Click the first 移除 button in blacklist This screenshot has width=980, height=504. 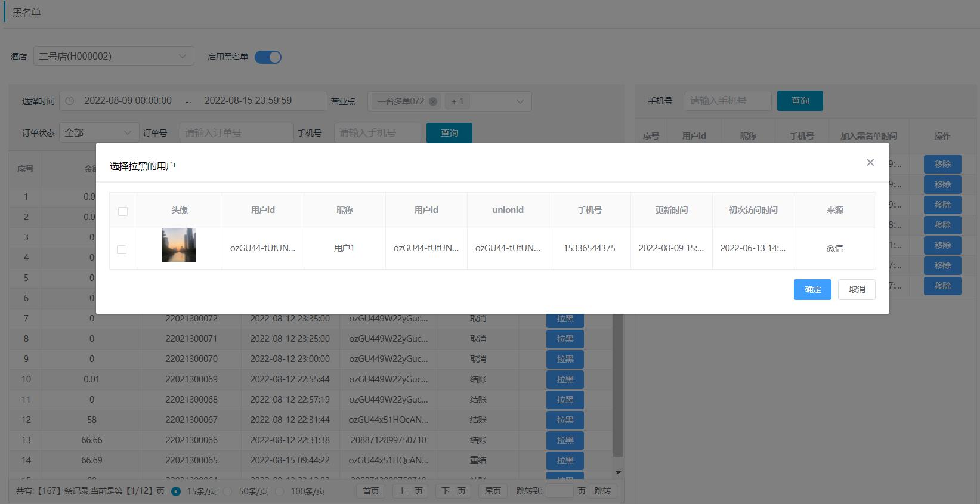[x=942, y=164]
